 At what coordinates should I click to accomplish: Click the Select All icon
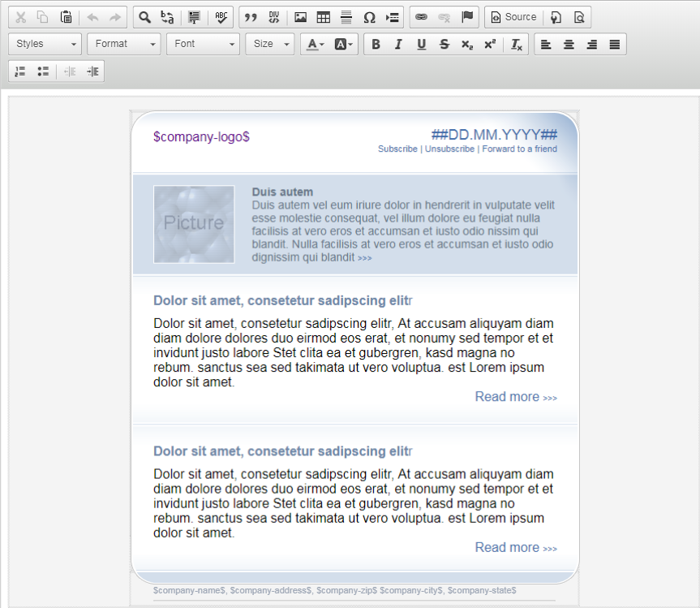(194, 17)
